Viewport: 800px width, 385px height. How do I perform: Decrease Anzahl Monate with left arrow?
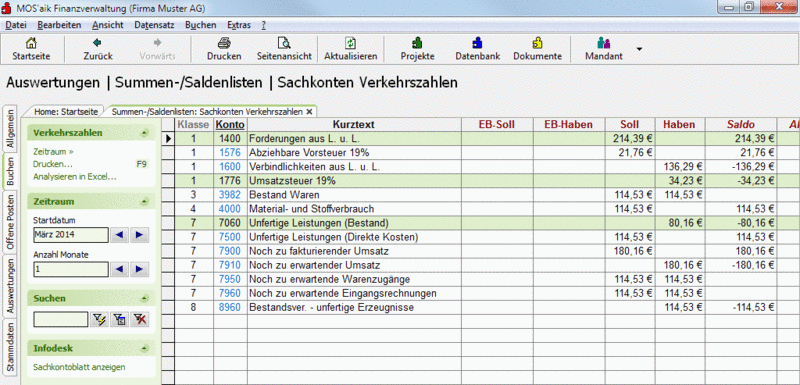(120, 269)
